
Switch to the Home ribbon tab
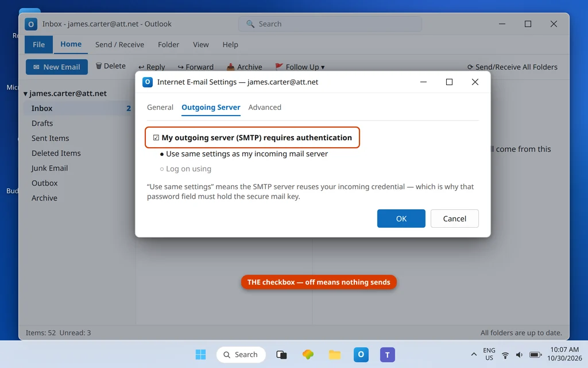pyautogui.click(x=71, y=44)
